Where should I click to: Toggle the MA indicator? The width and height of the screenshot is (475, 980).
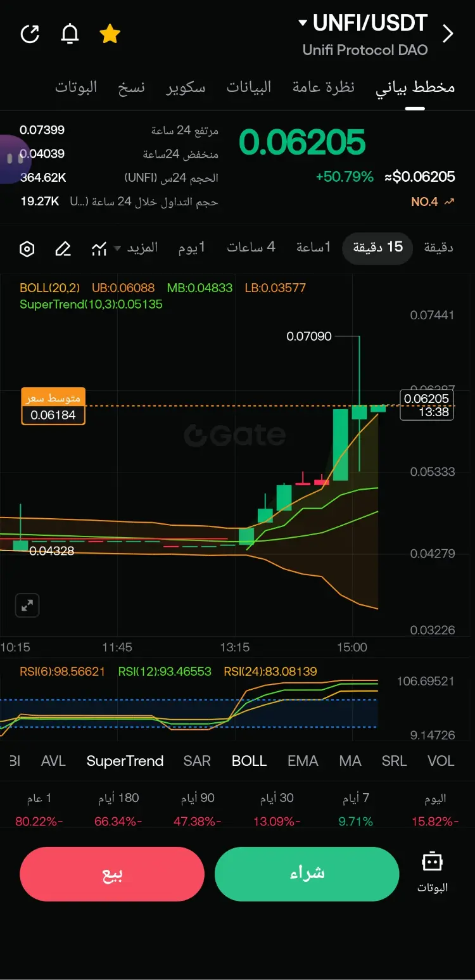350,761
